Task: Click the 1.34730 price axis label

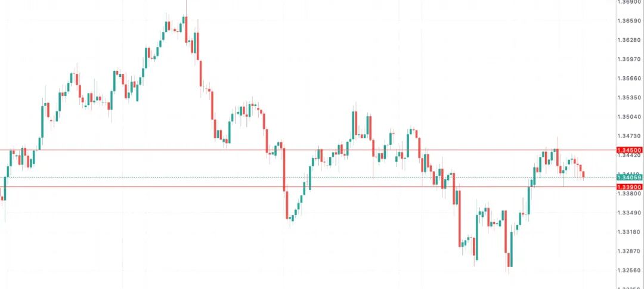Action: click(629, 136)
